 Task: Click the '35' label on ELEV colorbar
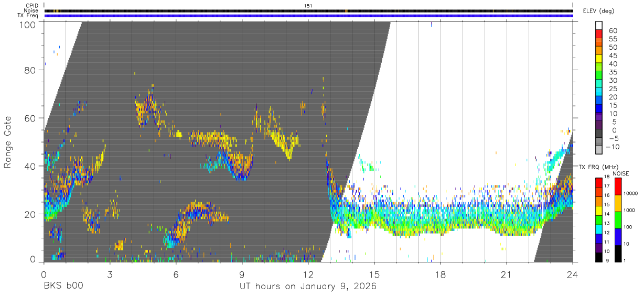(x=613, y=72)
